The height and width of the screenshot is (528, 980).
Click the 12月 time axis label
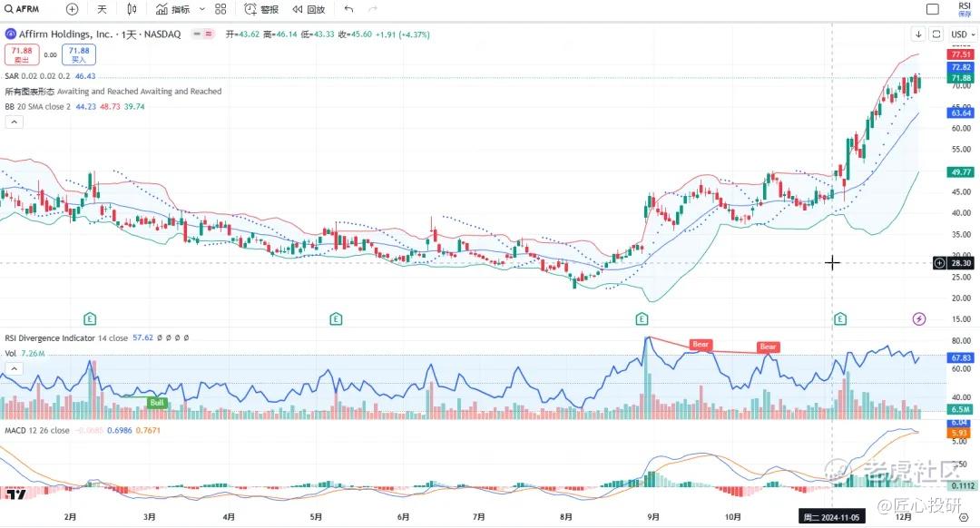pyautogui.click(x=903, y=517)
